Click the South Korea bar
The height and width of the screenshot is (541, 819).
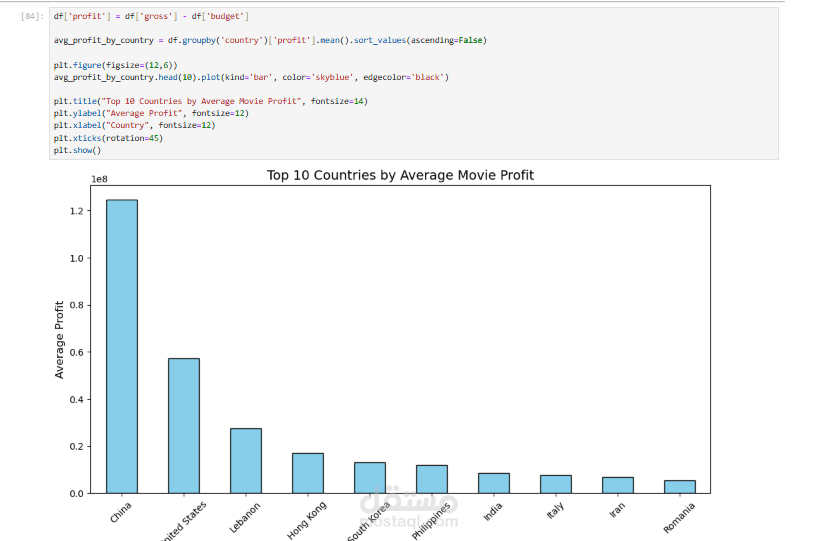click(370, 478)
